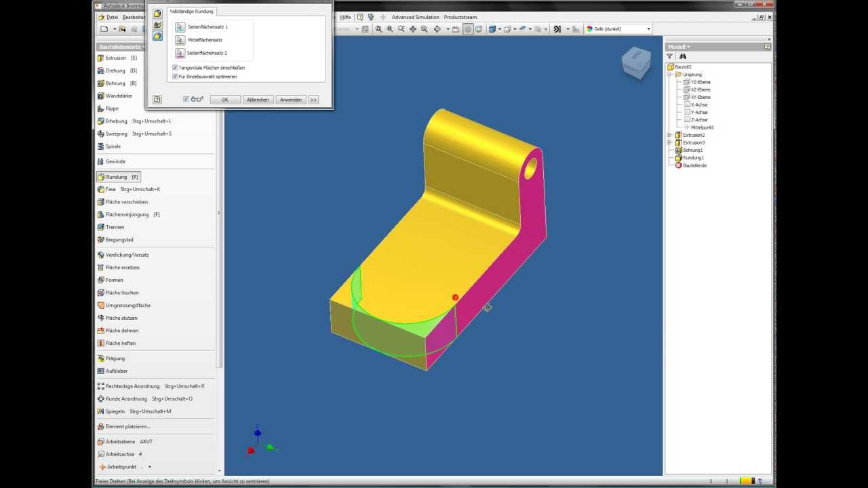Image resolution: width=868 pixels, height=488 pixels.
Task: Toggle Für Einzelauswahl optimieren checkbox
Action: coord(175,77)
